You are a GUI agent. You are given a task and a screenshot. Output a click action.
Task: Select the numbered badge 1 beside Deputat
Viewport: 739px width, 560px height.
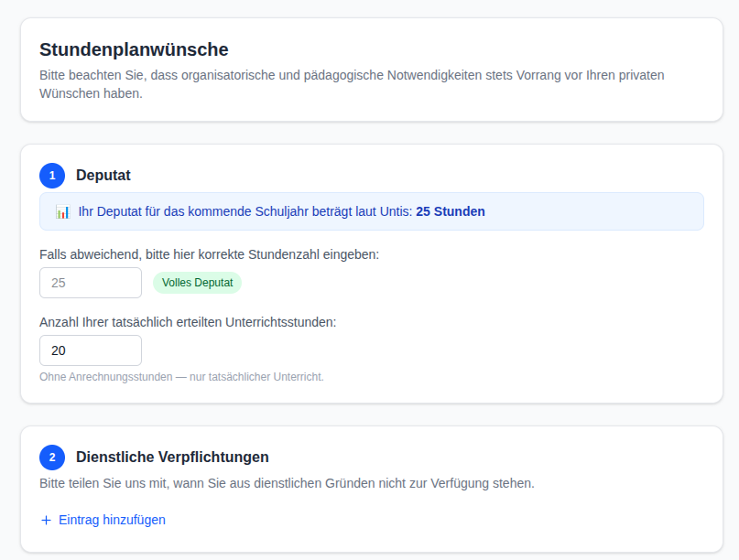52,175
